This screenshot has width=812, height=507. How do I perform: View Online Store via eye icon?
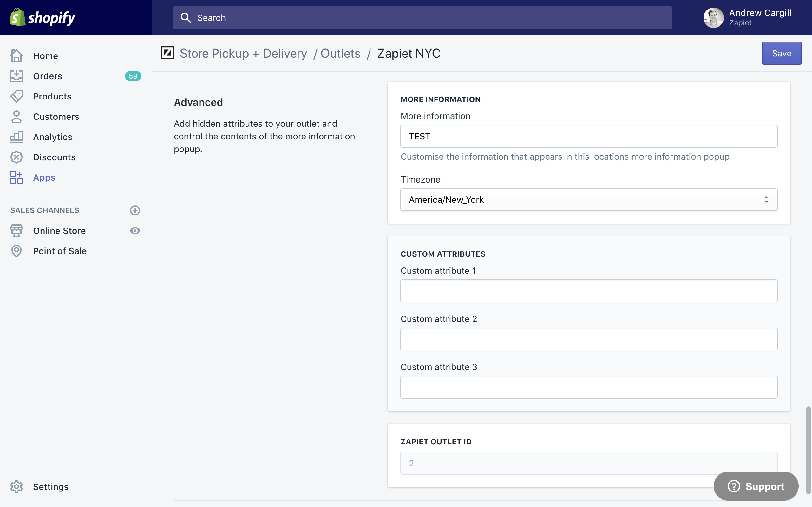[x=135, y=231]
